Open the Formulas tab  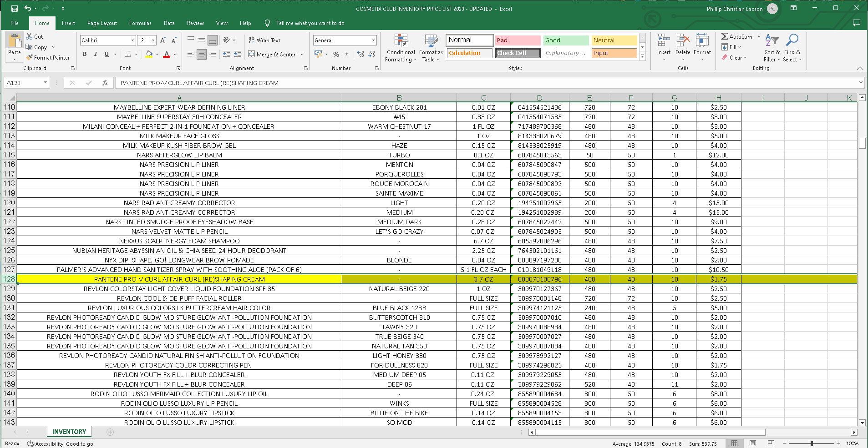coord(140,23)
